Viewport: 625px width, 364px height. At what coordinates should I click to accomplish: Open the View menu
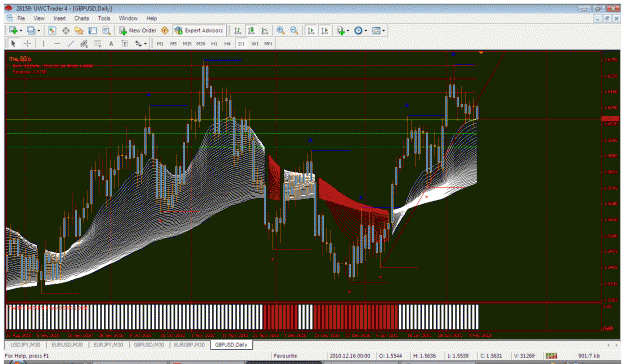tap(39, 18)
